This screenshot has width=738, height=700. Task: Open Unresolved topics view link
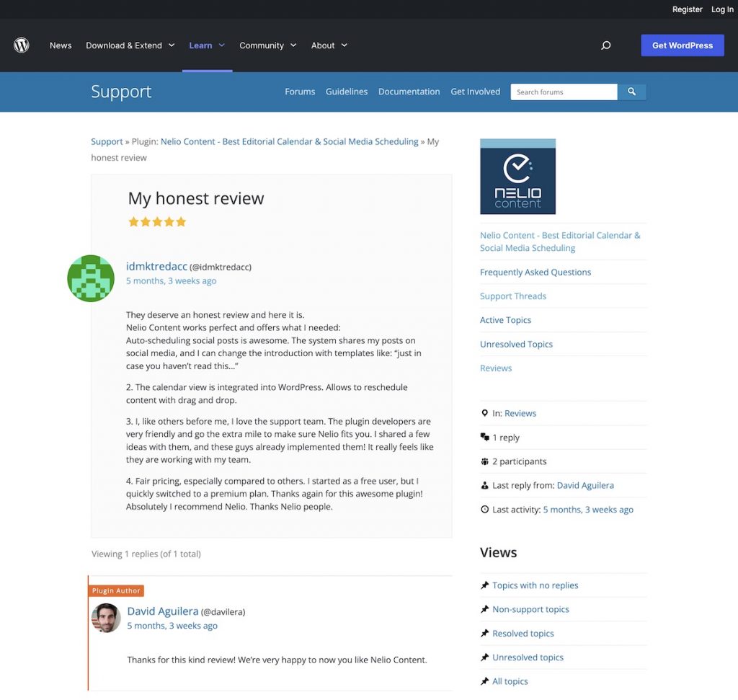(528, 657)
